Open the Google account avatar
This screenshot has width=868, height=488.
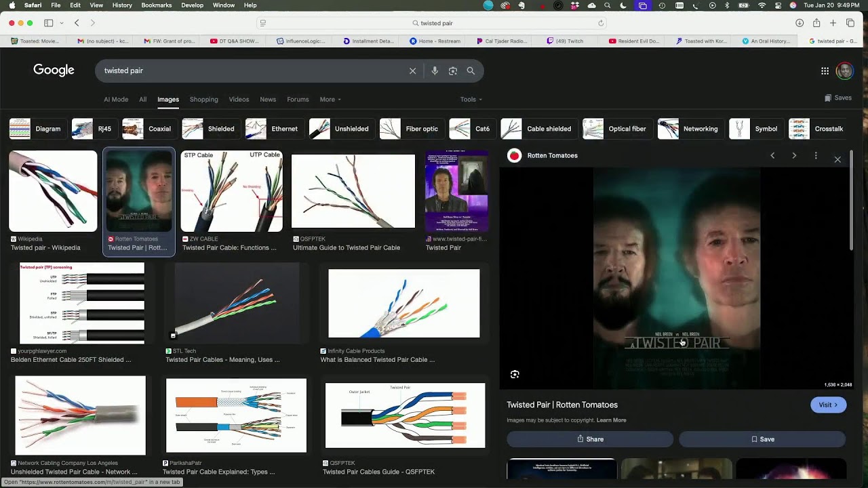click(x=844, y=70)
